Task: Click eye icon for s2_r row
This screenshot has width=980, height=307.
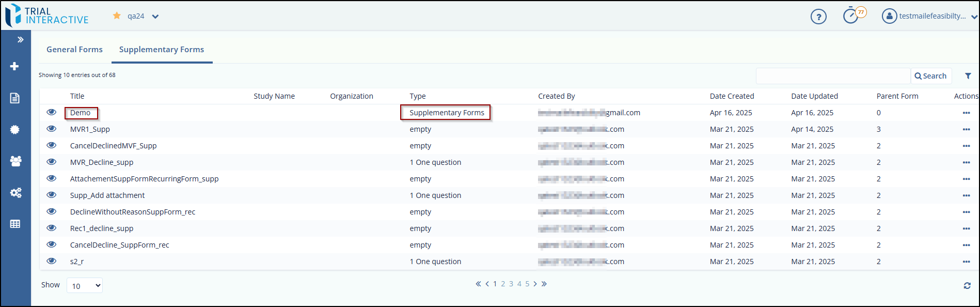Action: (x=52, y=261)
